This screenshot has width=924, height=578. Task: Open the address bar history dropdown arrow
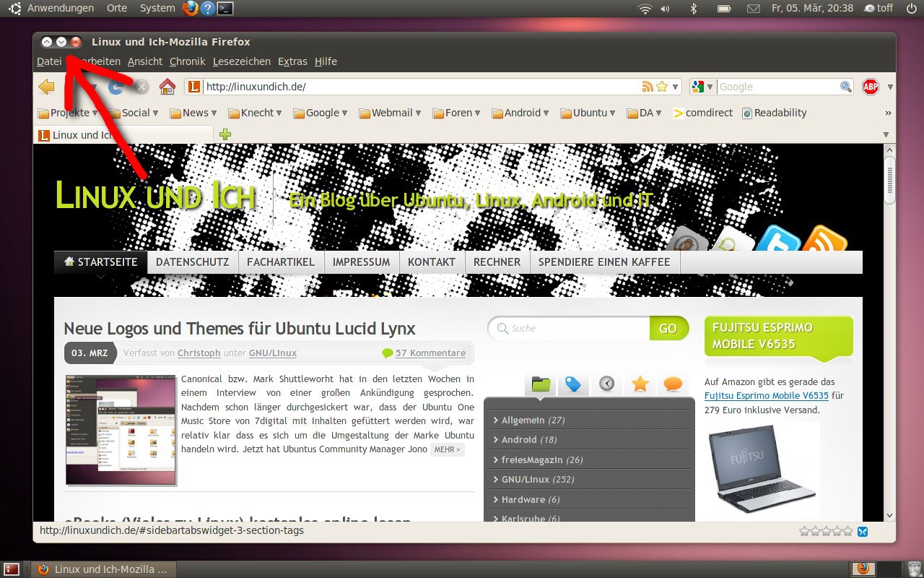tap(676, 87)
